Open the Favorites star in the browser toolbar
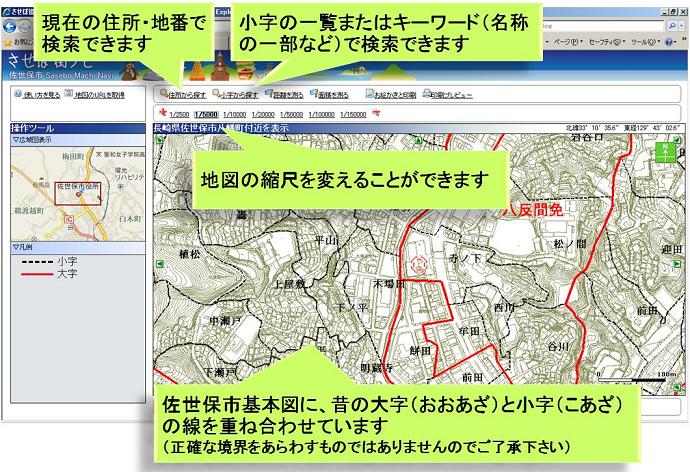Image resolution: width=690 pixels, height=472 pixels. click(x=7, y=42)
